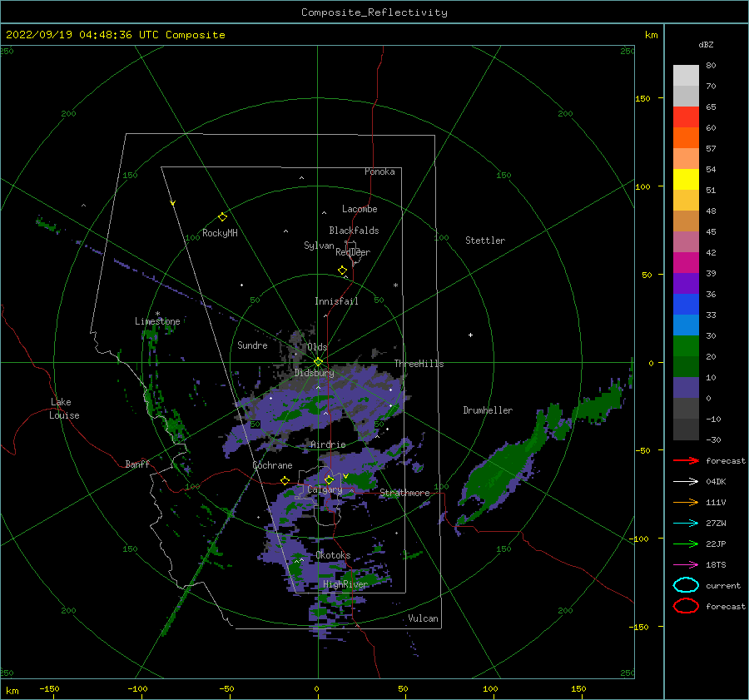Click the magenta 18TS arrow legend icon

click(686, 565)
